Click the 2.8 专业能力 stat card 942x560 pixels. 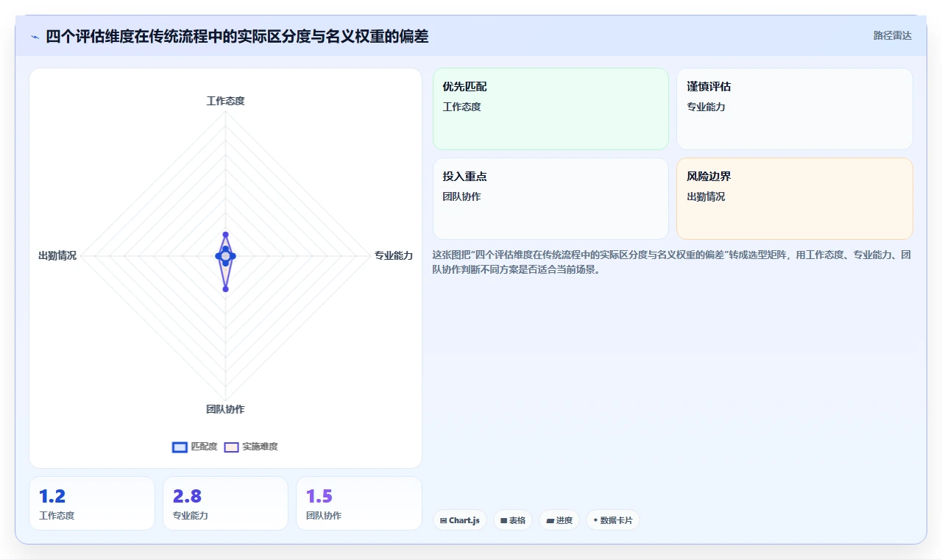click(x=225, y=503)
